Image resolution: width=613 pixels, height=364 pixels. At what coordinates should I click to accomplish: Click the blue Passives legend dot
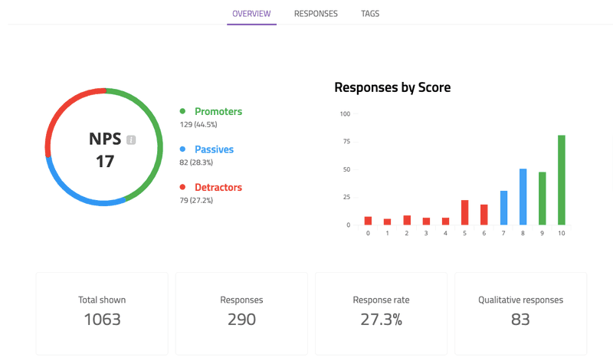click(182, 149)
